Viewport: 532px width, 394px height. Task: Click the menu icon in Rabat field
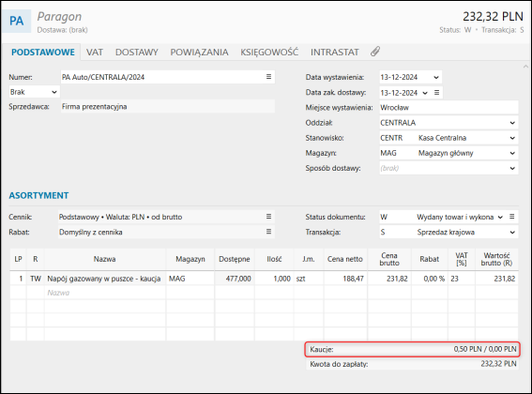[268, 232]
